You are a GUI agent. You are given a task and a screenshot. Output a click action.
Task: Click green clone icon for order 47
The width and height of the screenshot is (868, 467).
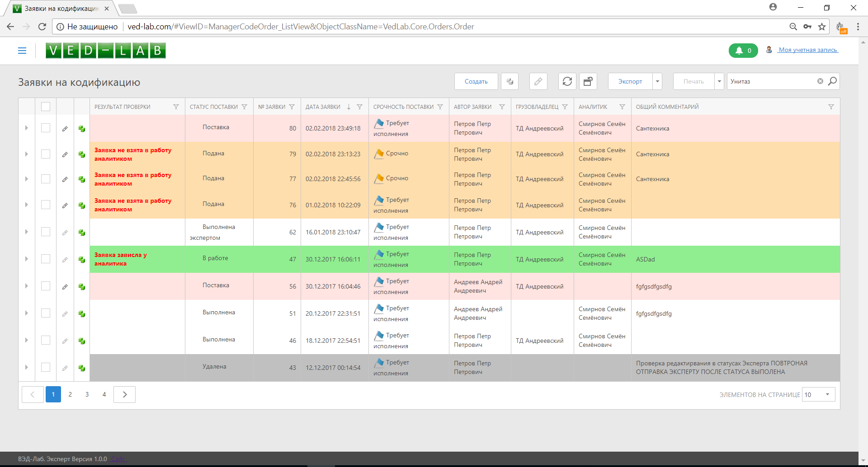[x=82, y=260]
